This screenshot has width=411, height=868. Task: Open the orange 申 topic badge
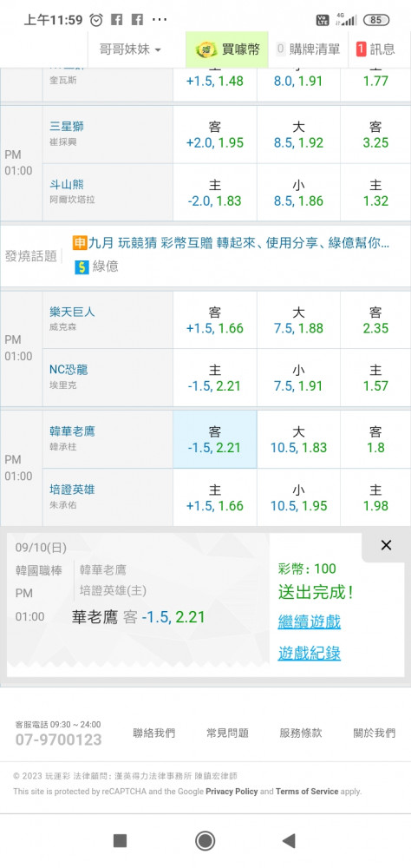[x=80, y=242]
